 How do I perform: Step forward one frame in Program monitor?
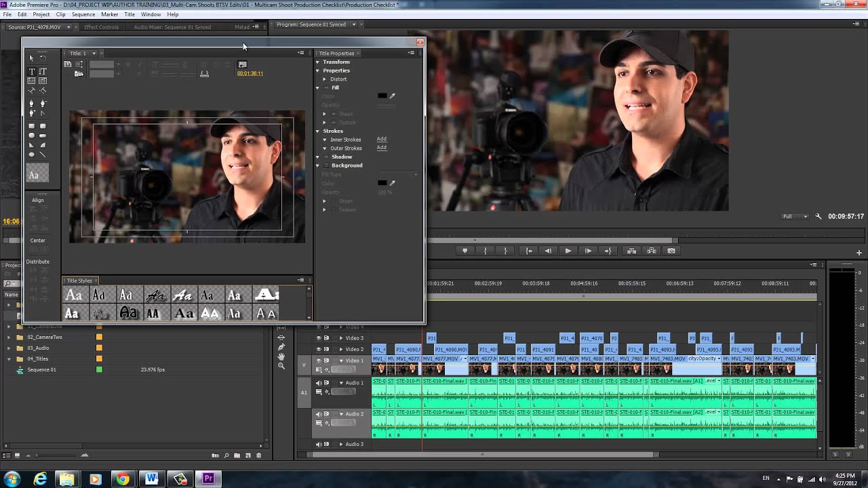click(x=588, y=251)
